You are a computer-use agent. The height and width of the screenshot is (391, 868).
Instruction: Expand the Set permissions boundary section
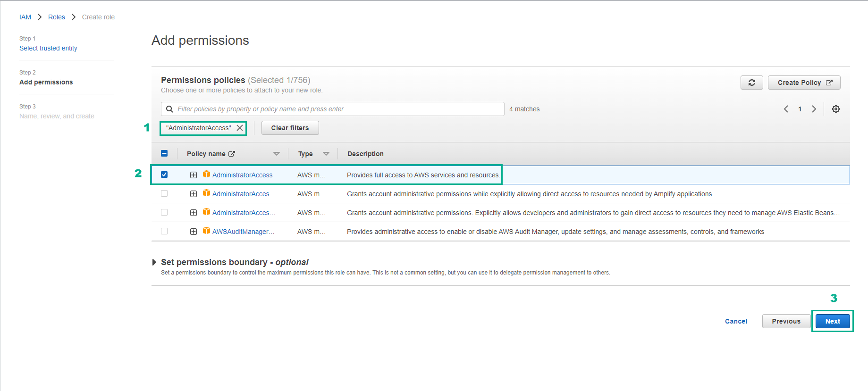(154, 262)
